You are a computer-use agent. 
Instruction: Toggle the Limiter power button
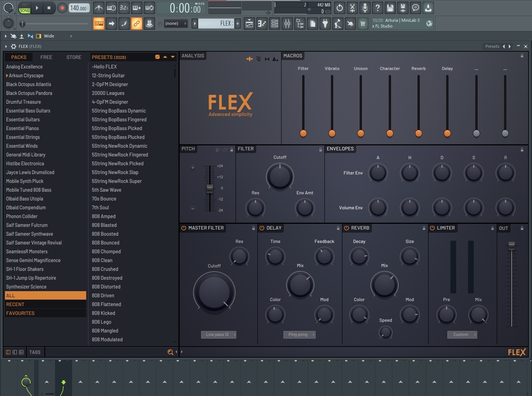pyautogui.click(x=432, y=228)
